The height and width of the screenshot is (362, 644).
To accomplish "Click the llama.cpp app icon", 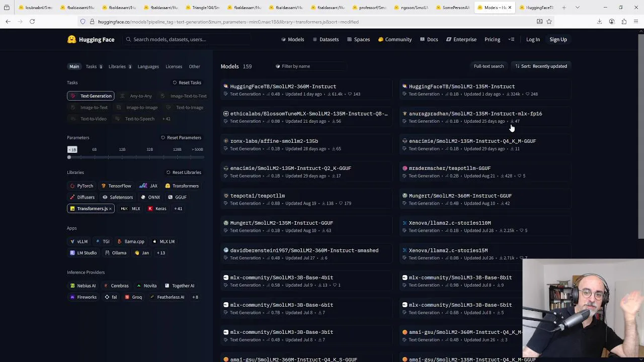I will (x=120, y=241).
